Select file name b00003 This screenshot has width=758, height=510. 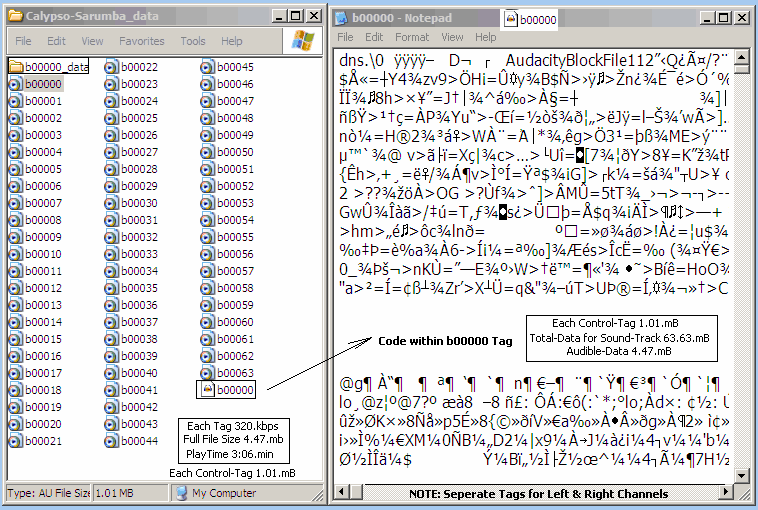click(x=44, y=135)
